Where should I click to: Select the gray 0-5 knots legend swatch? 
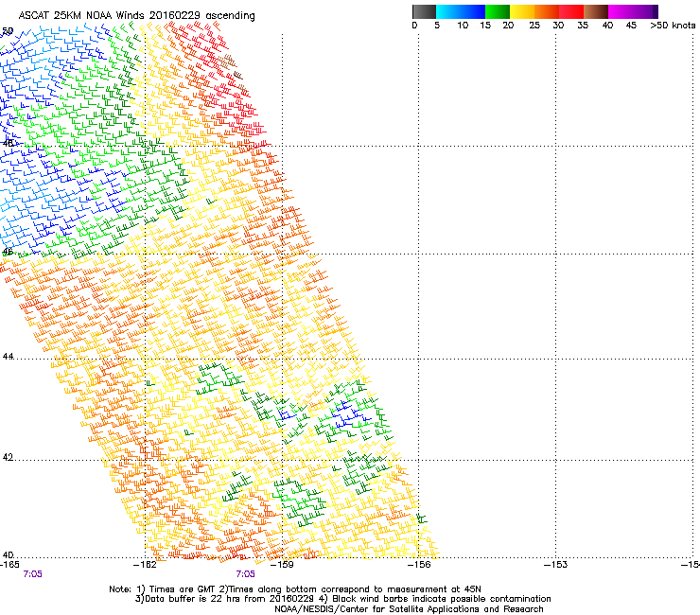[424, 11]
